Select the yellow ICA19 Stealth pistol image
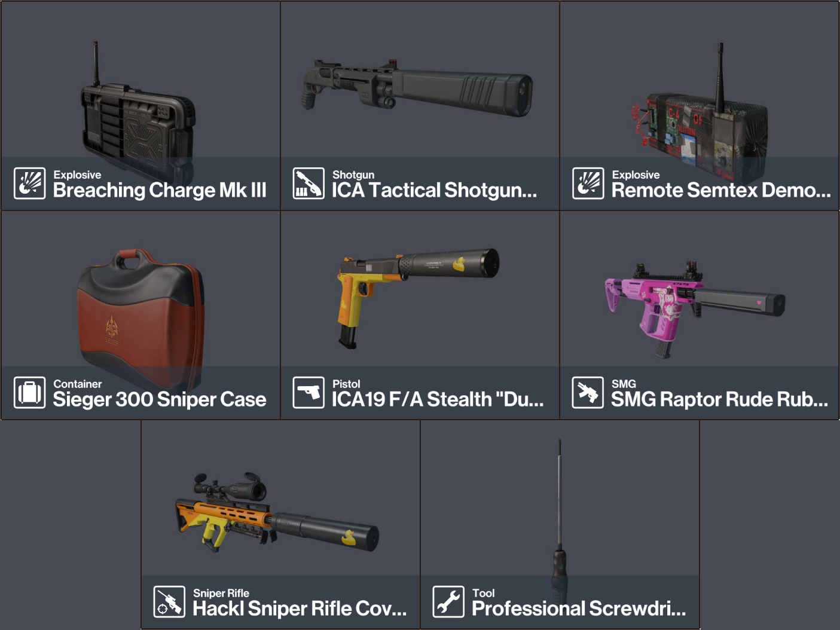Screen dimensions: 840x630 tap(418, 297)
